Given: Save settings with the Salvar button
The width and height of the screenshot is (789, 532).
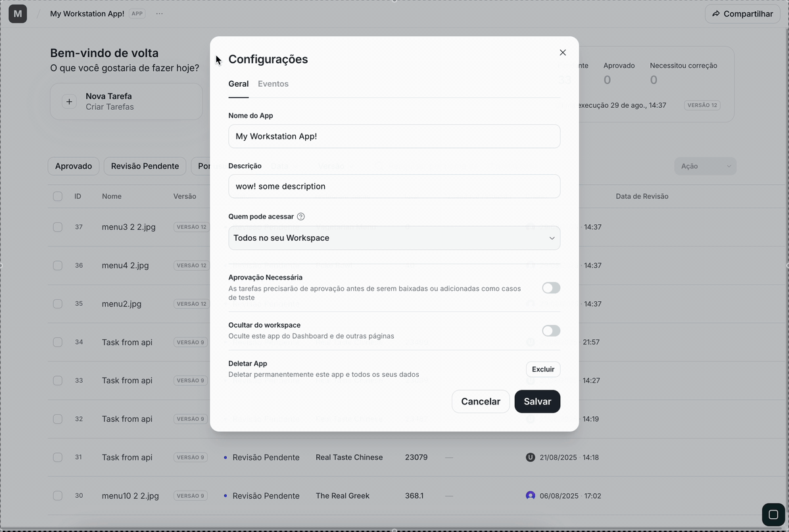Looking at the screenshot, I should click(x=537, y=401).
